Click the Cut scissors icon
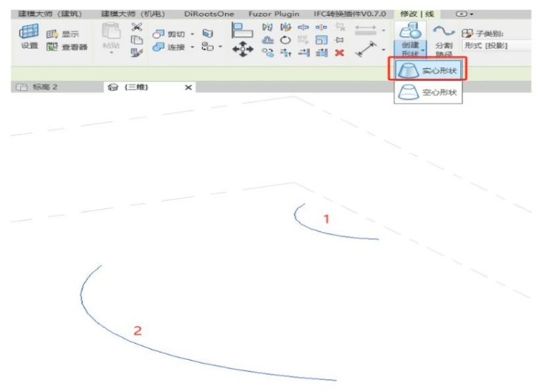The height and width of the screenshot is (392, 537). (x=137, y=27)
